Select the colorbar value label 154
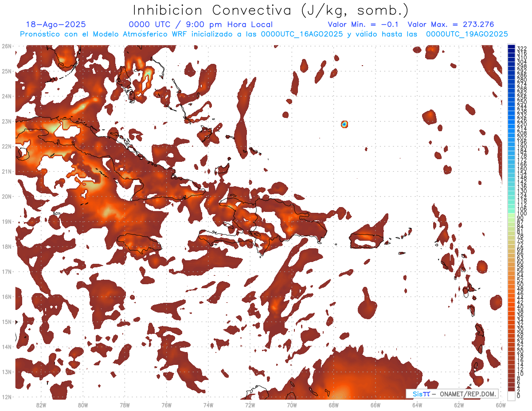The width and height of the screenshot is (532, 411). pos(522,173)
